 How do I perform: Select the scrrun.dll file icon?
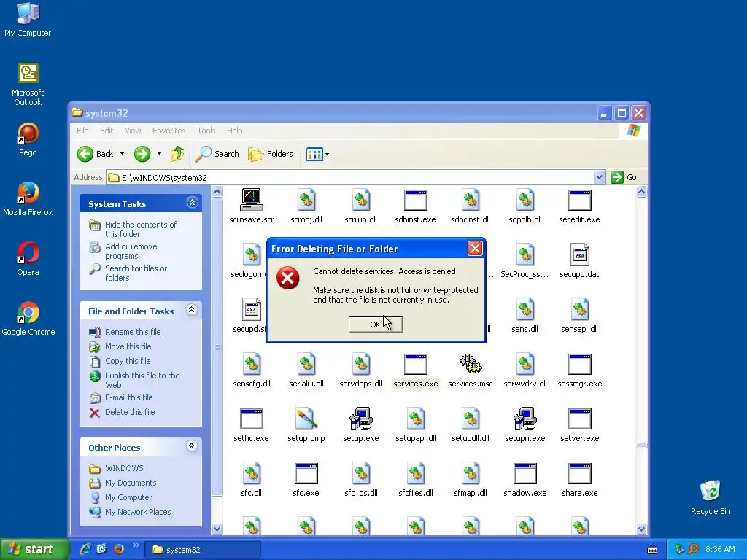360,200
